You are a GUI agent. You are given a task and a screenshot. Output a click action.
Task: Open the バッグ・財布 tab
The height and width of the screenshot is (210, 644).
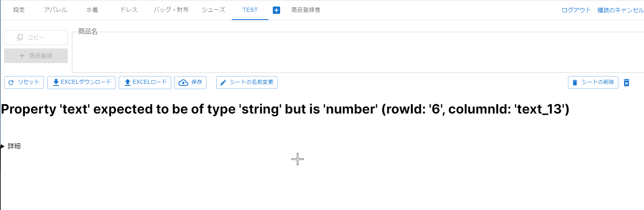click(x=171, y=10)
